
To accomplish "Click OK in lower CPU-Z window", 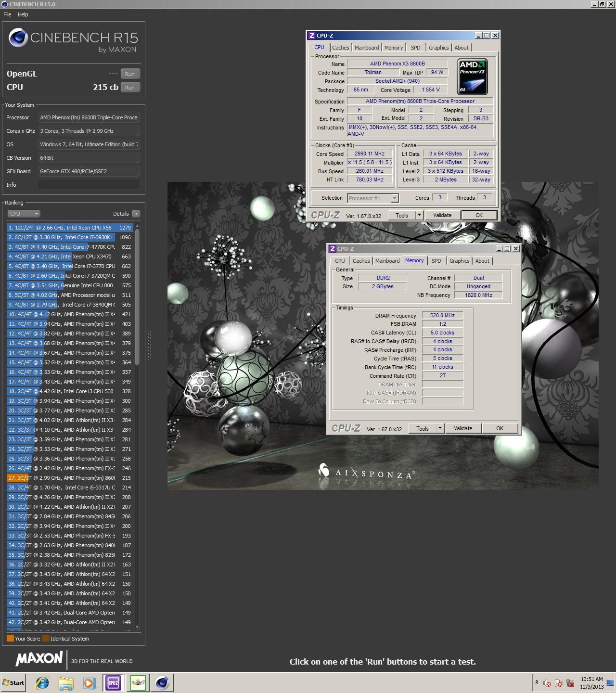I will tap(500, 428).
